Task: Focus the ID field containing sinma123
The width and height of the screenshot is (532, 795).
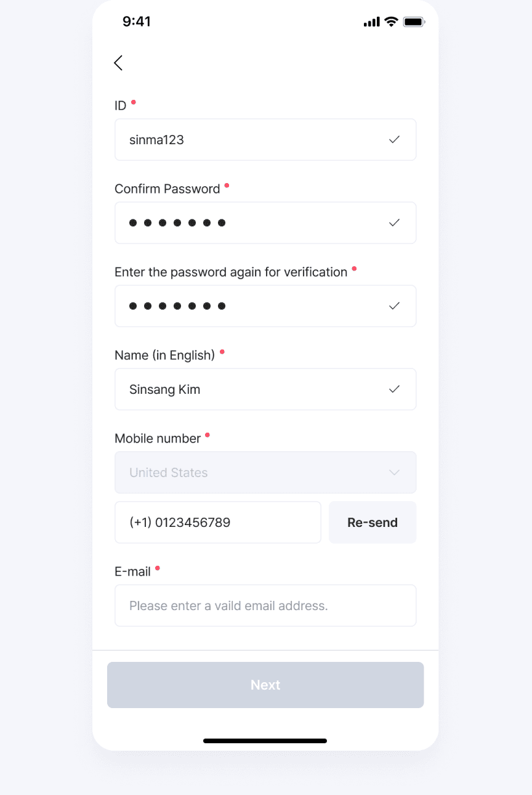Action: pyautogui.click(x=265, y=140)
